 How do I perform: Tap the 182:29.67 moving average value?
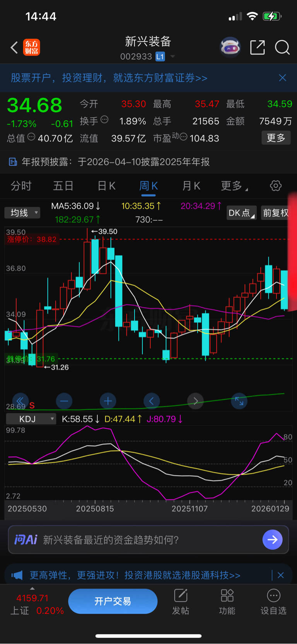(x=77, y=220)
